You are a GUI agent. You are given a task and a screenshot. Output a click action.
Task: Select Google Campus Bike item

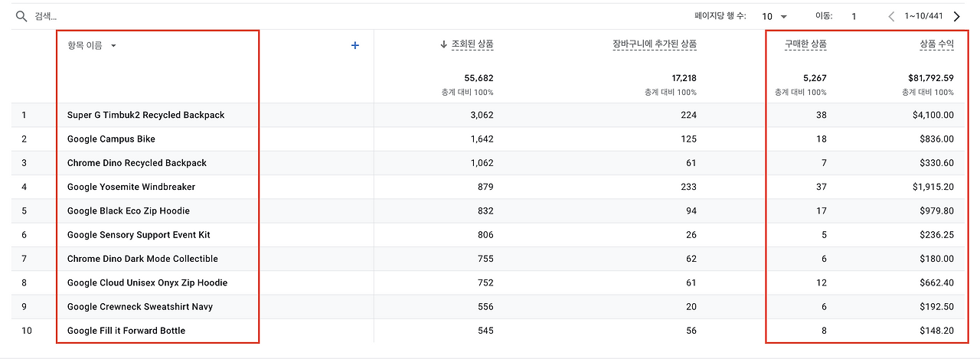tap(111, 139)
